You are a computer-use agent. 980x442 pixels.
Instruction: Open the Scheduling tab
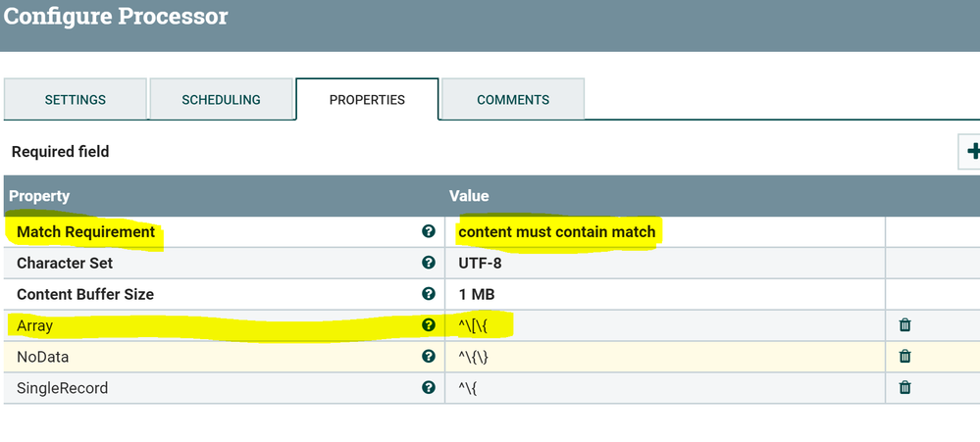tap(221, 100)
